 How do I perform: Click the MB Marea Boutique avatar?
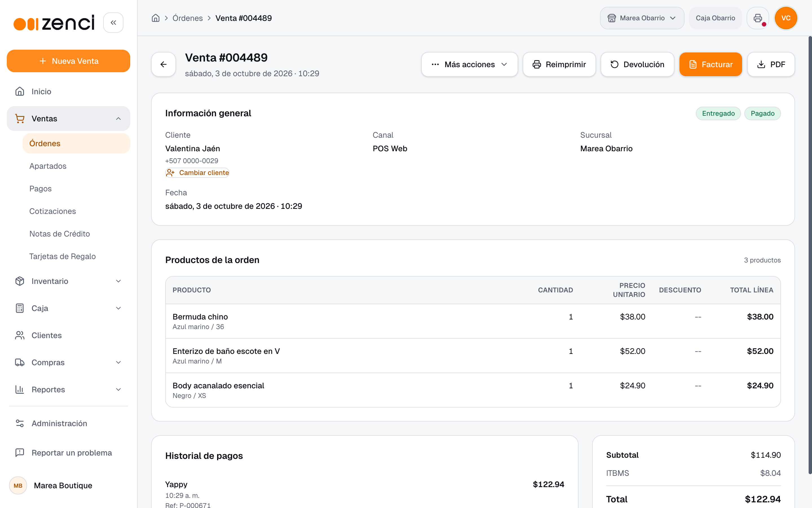(x=18, y=485)
